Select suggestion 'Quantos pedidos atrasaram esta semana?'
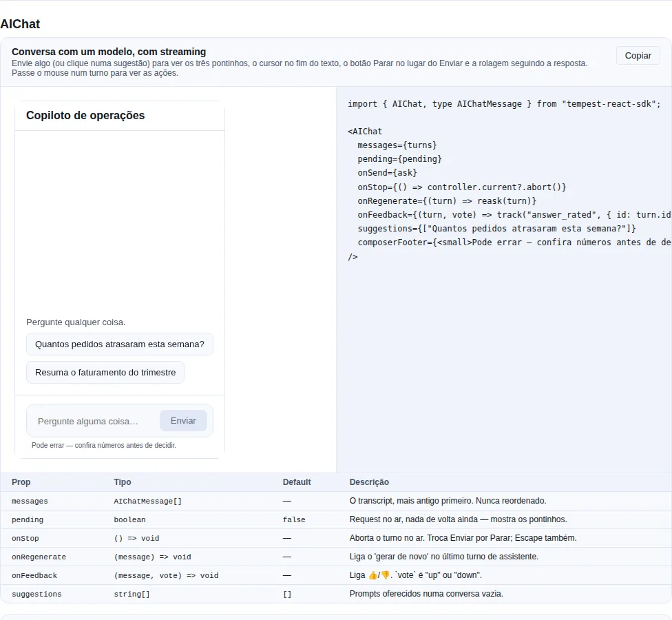The height and width of the screenshot is (620, 672). 120,344
